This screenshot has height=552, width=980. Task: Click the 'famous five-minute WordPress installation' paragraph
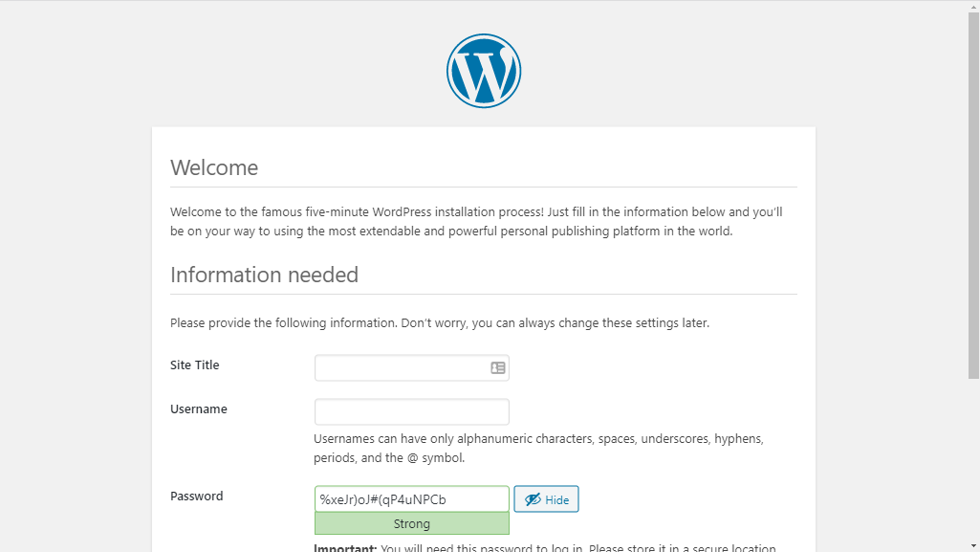point(476,221)
